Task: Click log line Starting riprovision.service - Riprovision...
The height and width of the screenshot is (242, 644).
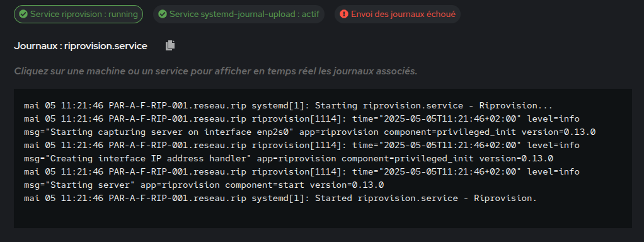Action: tap(289, 106)
